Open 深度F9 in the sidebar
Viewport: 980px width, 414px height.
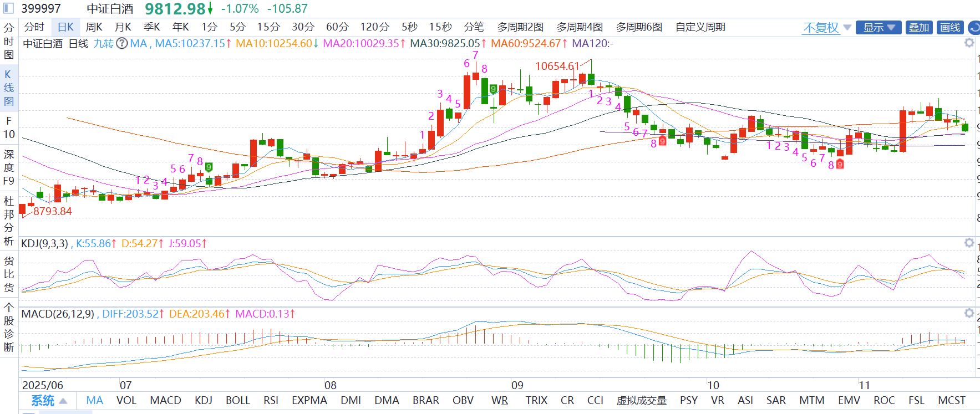click(8, 167)
